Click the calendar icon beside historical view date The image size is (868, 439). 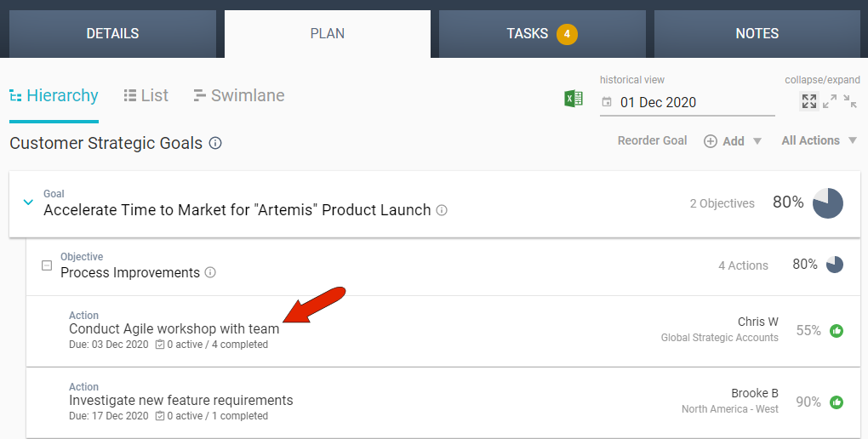point(607,102)
